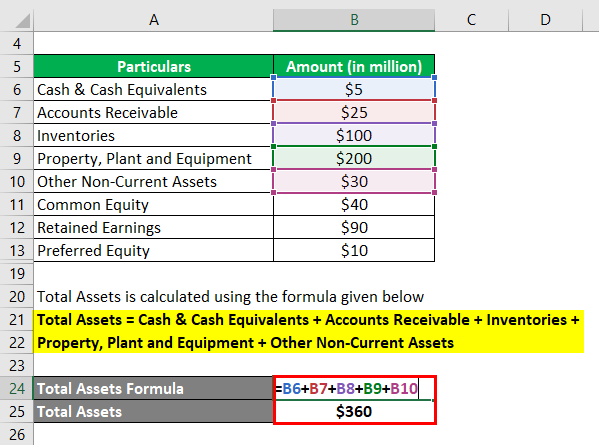Screen dimensions: 599x445
Task: Select the Property, Plant and Equipment cell in row 9
Action: [154, 158]
